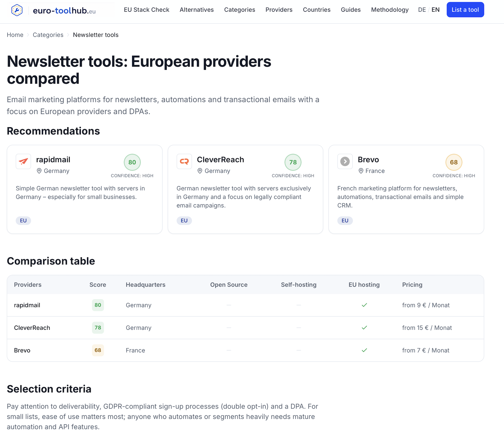Click the CleverReach logo icon
Image resolution: width=504 pixels, height=445 pixels.
click(x=184, y=161)
